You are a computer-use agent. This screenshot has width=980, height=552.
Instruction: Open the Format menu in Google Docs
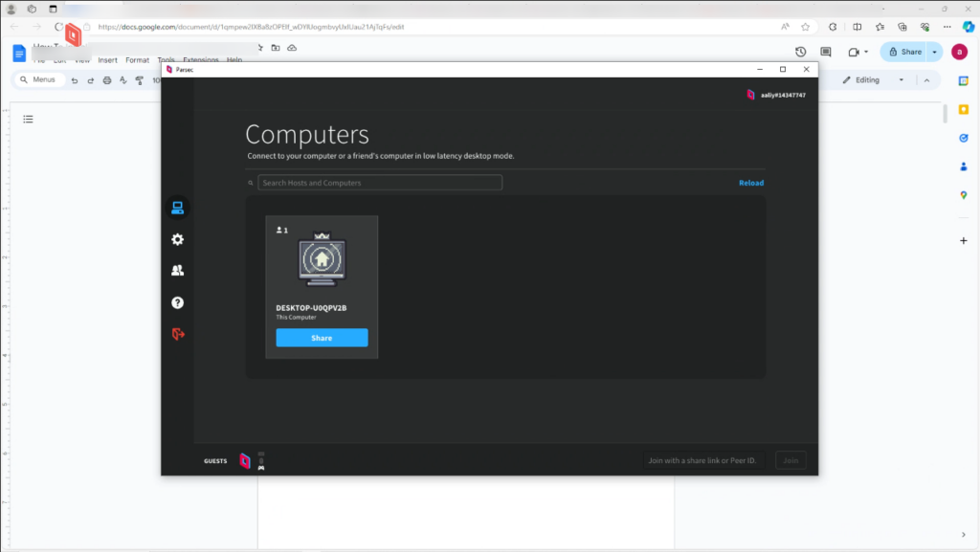137,59
